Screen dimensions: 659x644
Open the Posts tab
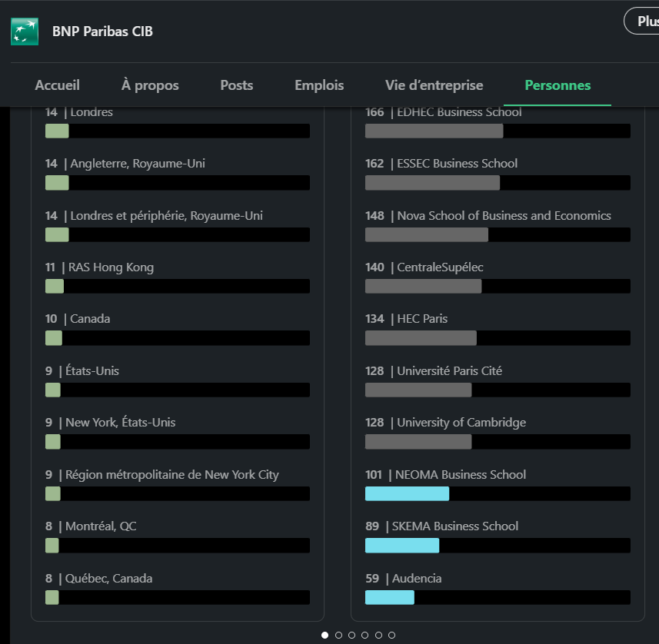(x=237, y=85)
